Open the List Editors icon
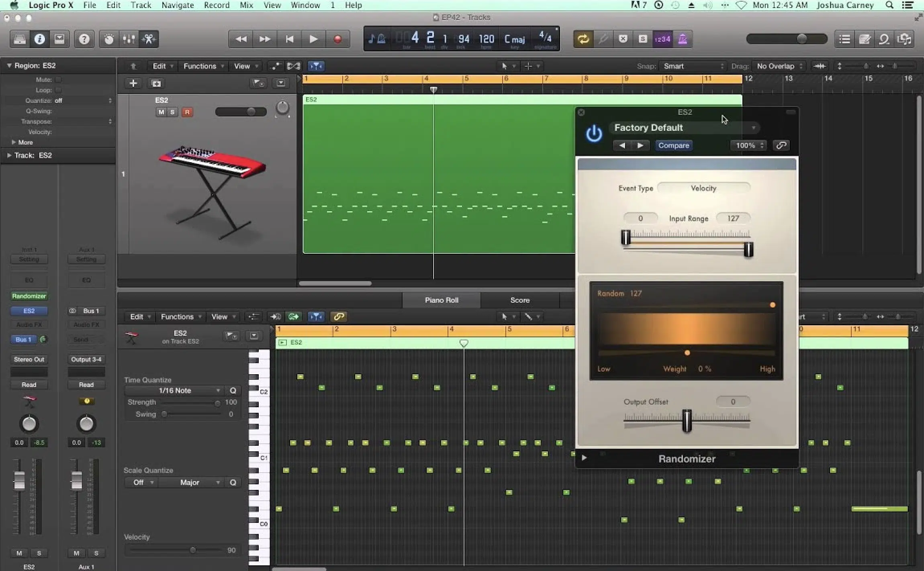 (x=844, y=39)
